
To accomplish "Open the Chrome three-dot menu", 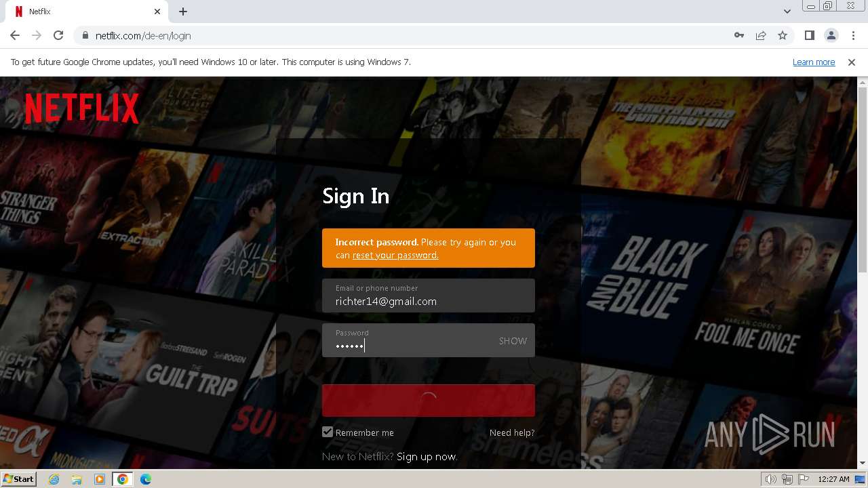I will click(x=852, y=35).
